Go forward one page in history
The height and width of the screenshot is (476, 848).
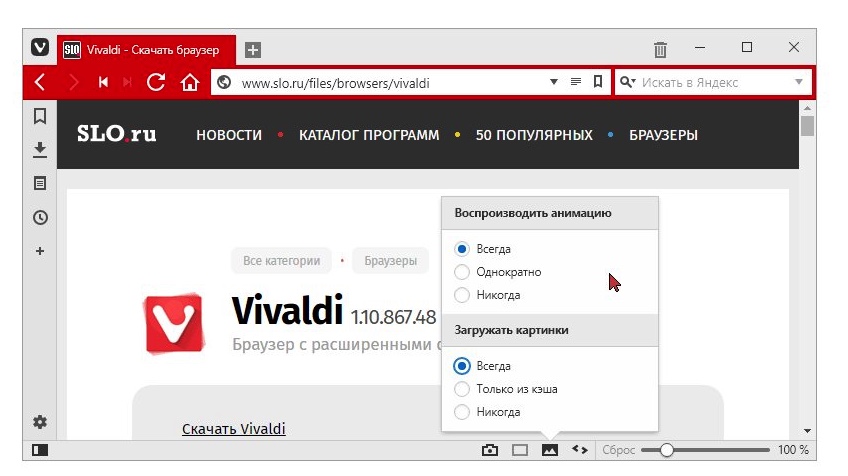74,82
